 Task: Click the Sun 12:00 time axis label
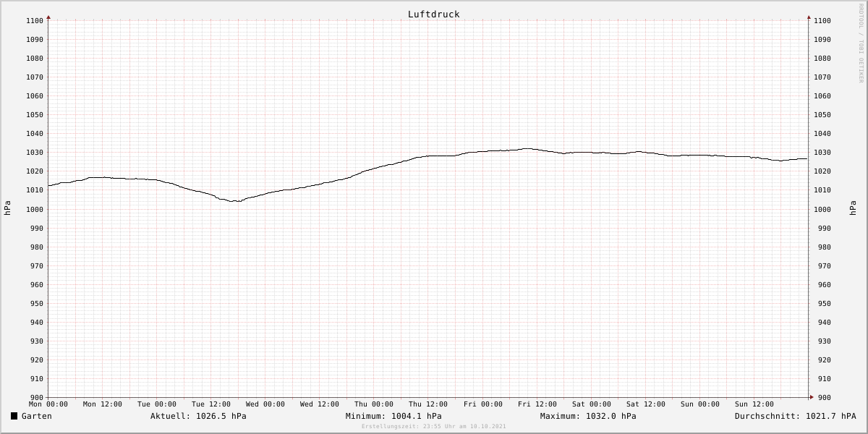754,404
